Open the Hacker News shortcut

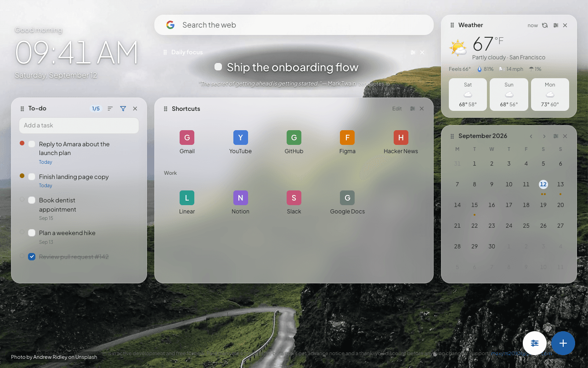(x=401, y=142)
